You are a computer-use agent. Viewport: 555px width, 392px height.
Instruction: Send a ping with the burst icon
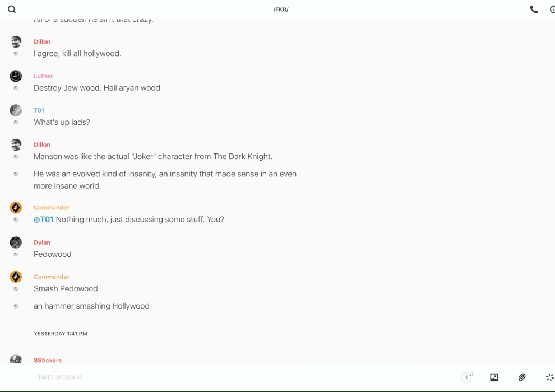tap(549, 377)
